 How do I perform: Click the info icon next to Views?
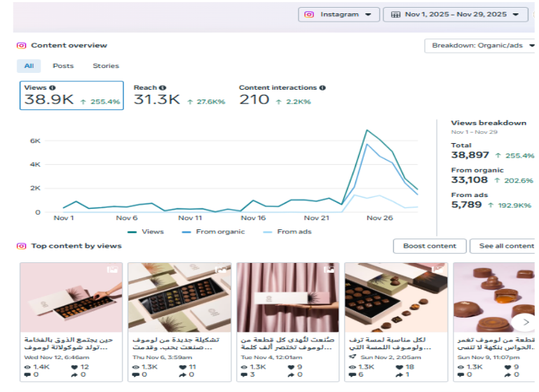[53, 88]
